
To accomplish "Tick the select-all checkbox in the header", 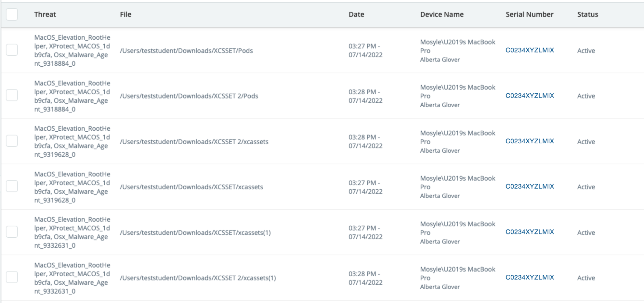I will tap(12, 14).
